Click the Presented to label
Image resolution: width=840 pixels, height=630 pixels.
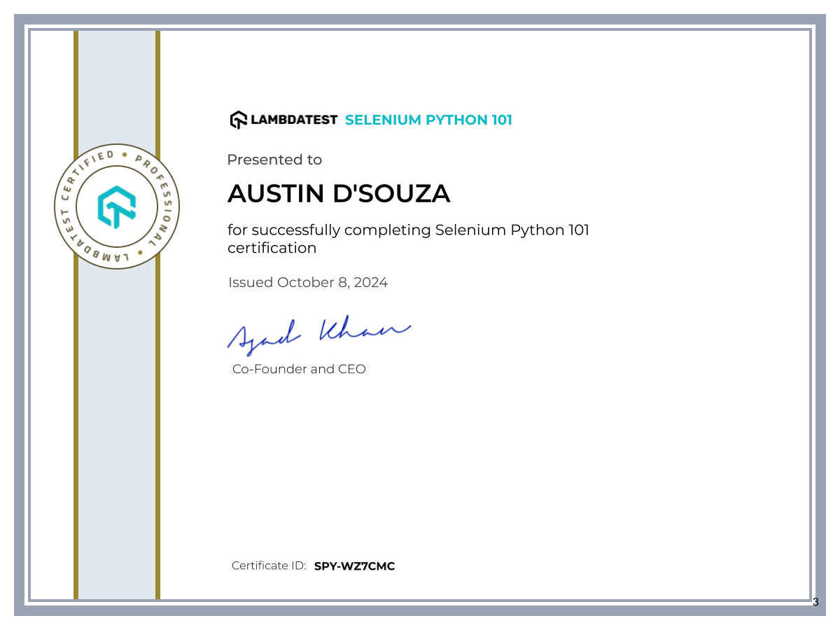(274, 160)
